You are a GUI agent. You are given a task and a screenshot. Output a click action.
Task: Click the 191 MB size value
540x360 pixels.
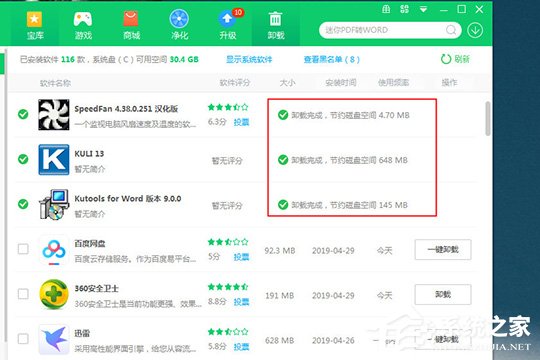[x=279, y=296]
